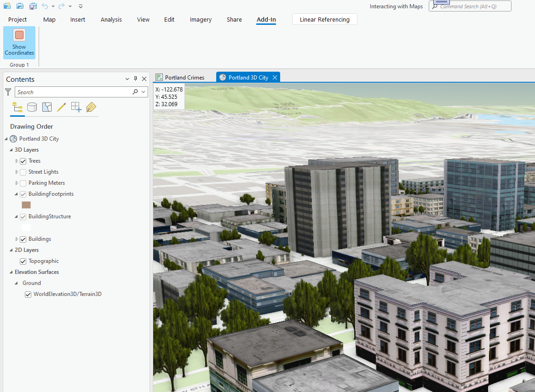The image size is (535, 392).
Task: Select the List By Drawing Order icon
Action: (x=17, y=107)
